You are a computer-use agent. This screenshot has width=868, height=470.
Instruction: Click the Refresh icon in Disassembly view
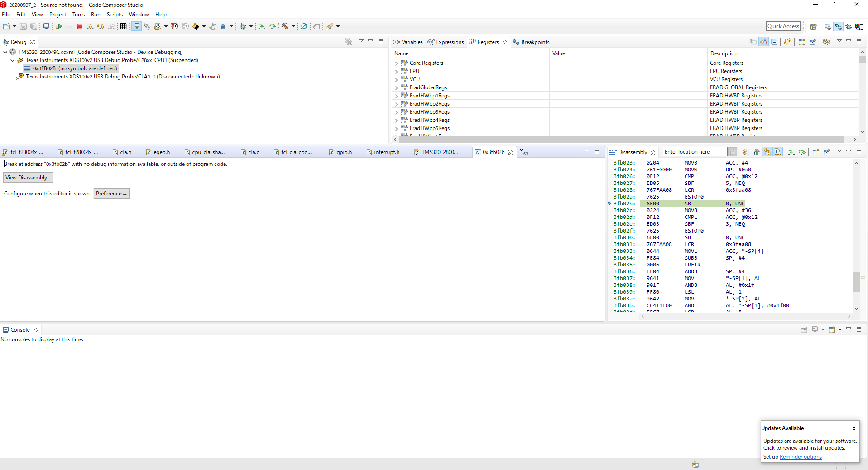pyautogui.click(x=746, y=152)
